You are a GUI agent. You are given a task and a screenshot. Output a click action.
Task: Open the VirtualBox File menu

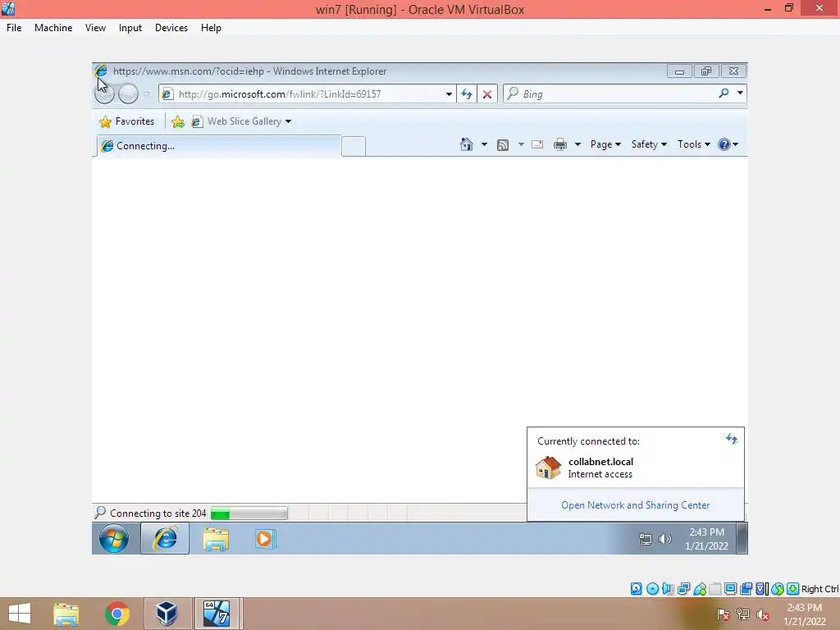14,28
